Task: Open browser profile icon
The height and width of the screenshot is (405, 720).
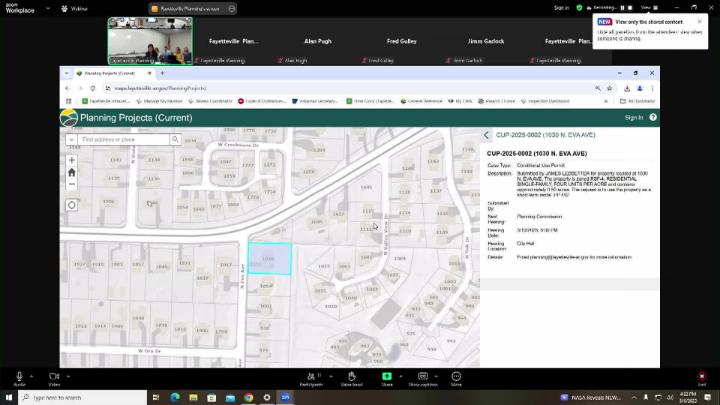Action: pos(640,88)
